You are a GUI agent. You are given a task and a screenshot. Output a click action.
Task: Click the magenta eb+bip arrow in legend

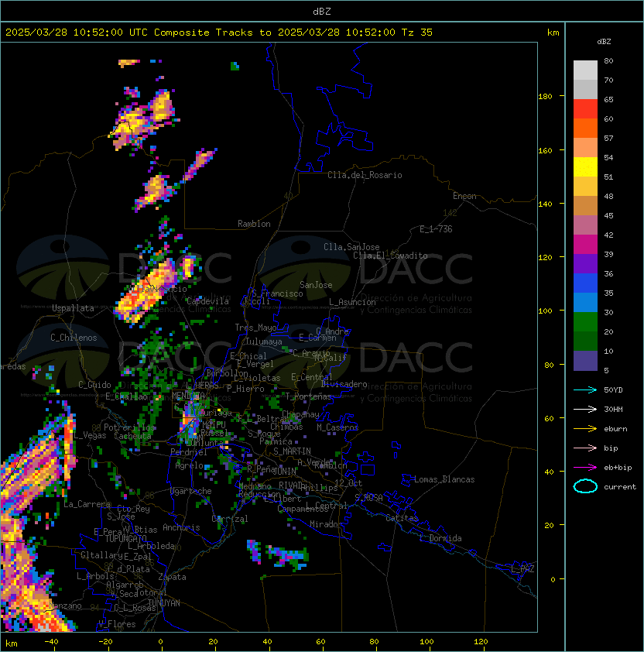tap(585, 468)
